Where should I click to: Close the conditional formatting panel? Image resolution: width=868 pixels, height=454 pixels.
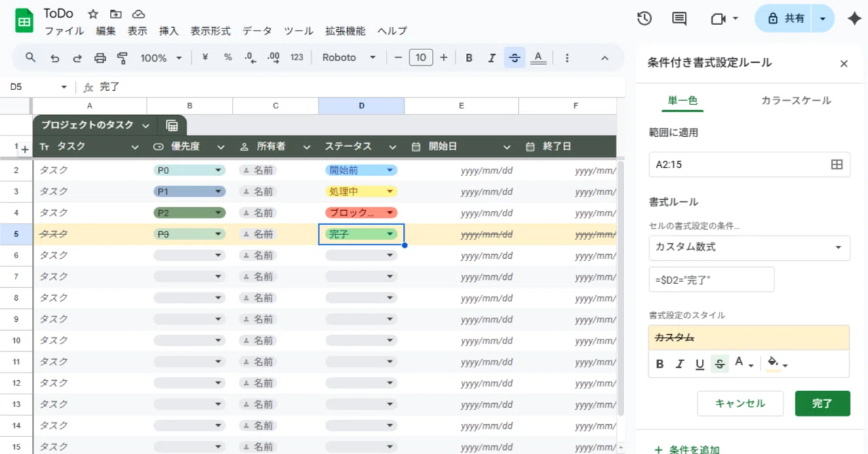click(x=844, y=64)
